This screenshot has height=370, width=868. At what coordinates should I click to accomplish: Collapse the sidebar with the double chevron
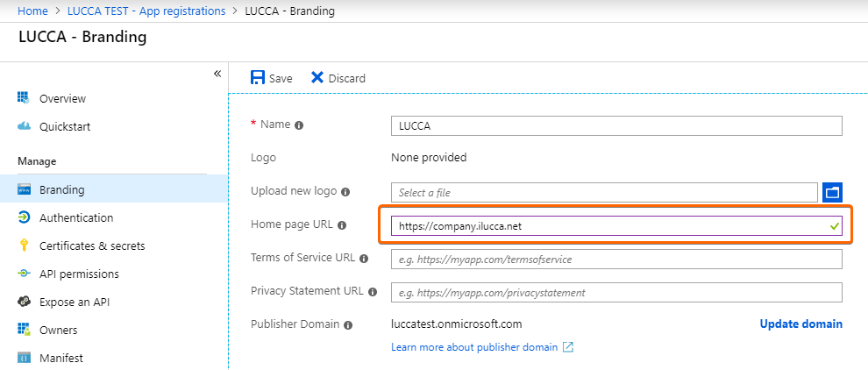[x=217, y=74]
